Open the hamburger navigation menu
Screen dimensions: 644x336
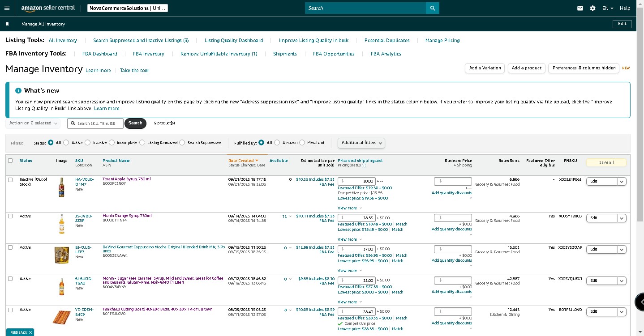point(7,8)
